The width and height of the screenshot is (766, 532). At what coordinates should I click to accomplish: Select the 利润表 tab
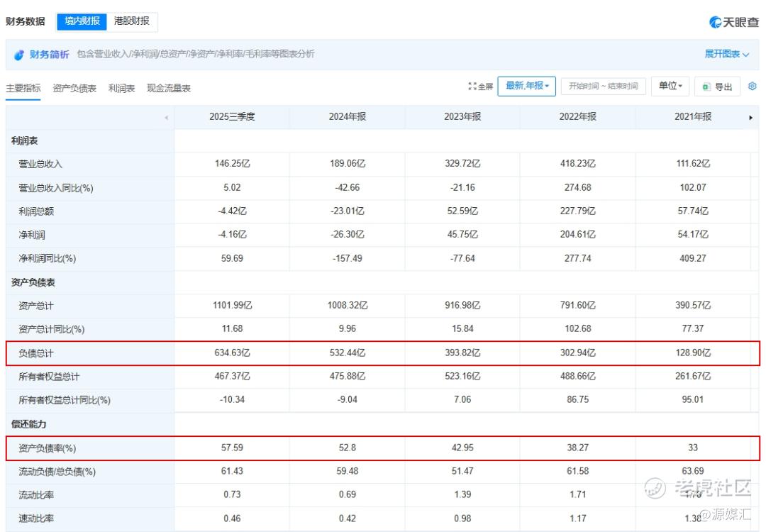tap(122, 89)
